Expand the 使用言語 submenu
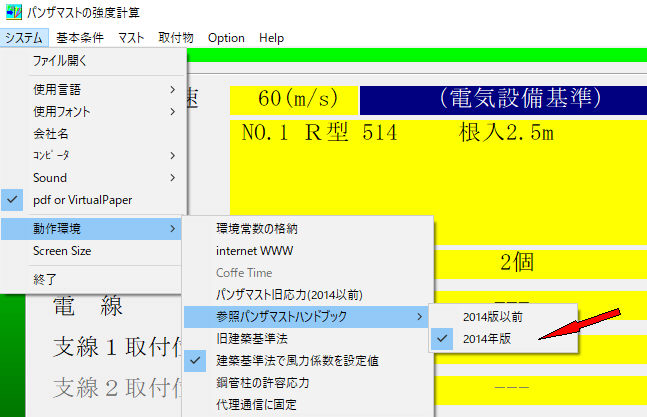Viewport: 647px width, 417px height. pyautogui.click(x=58, y=89)
